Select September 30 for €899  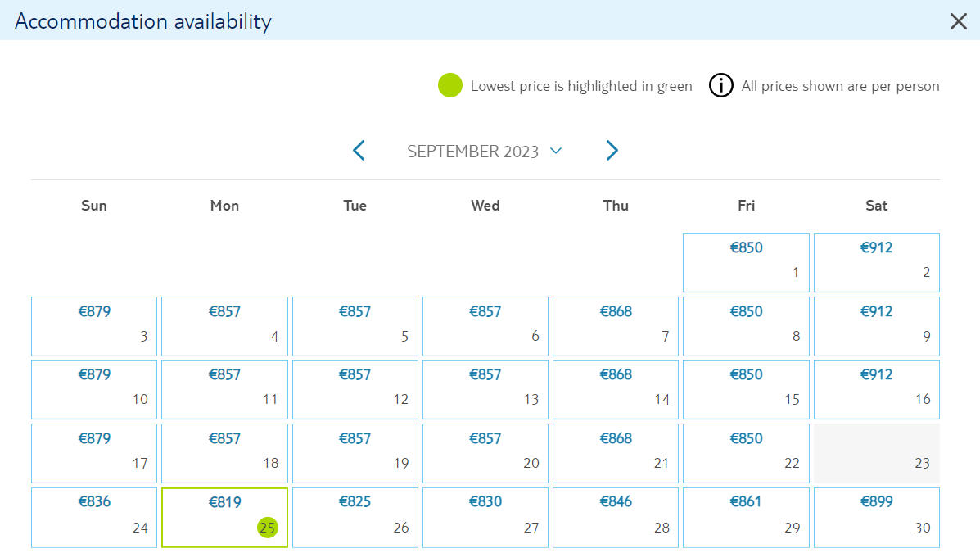click(x=876, y=518)
